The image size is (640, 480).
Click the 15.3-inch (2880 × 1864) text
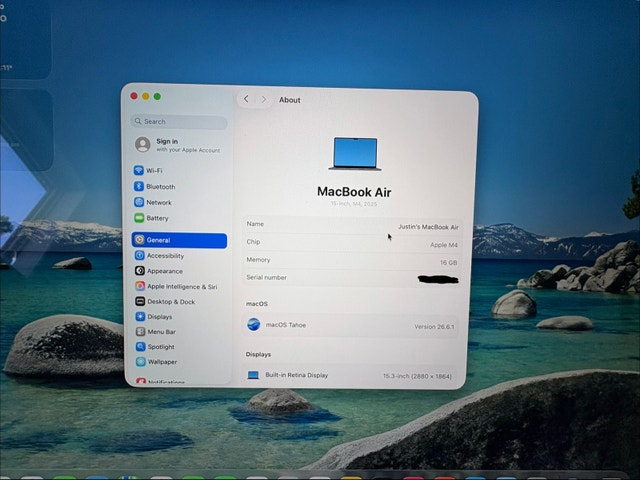417,376
